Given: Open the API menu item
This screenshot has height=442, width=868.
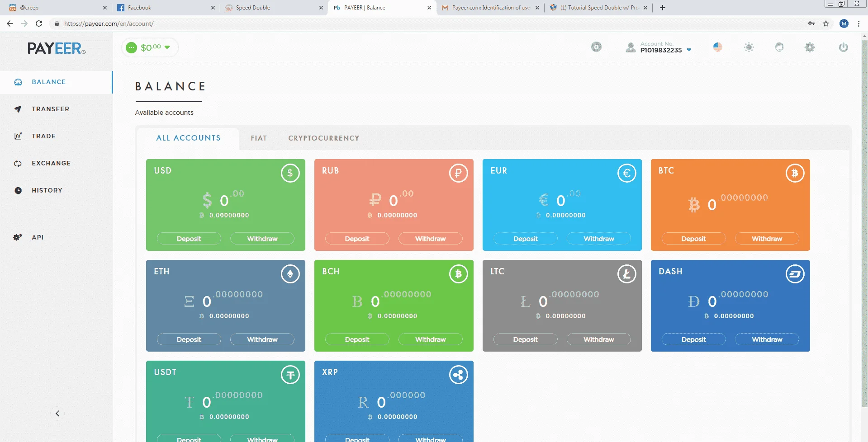Looking at the screenshot, I should pos(38,237).
